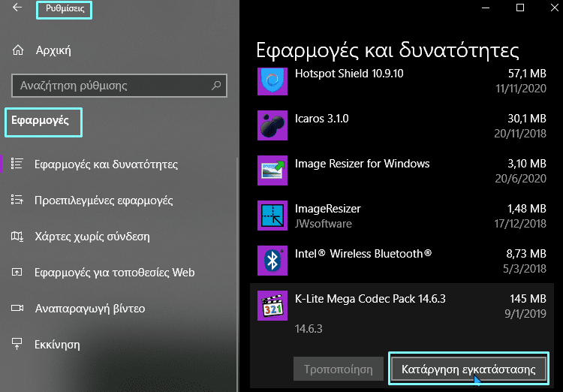The height and width of the screenshot is (392, 563).
Task: Click the Εκκίνηση startup icon
Action: tap(17, 344)
